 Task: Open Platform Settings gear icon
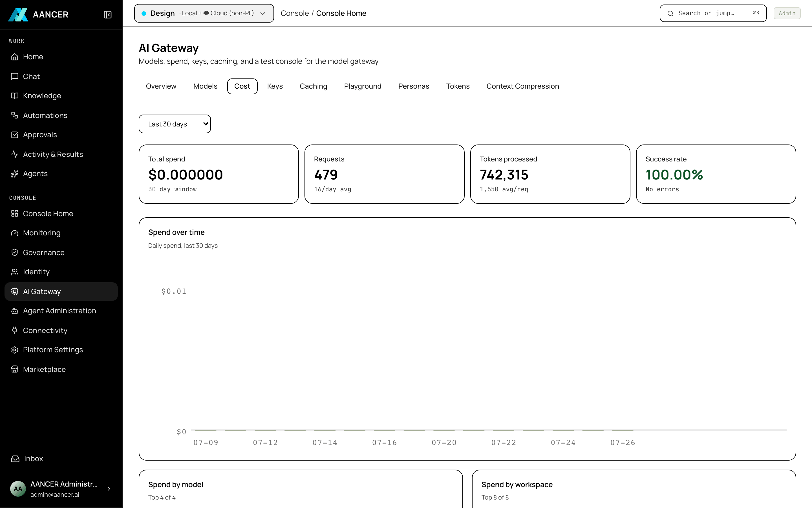click(14, 350)
